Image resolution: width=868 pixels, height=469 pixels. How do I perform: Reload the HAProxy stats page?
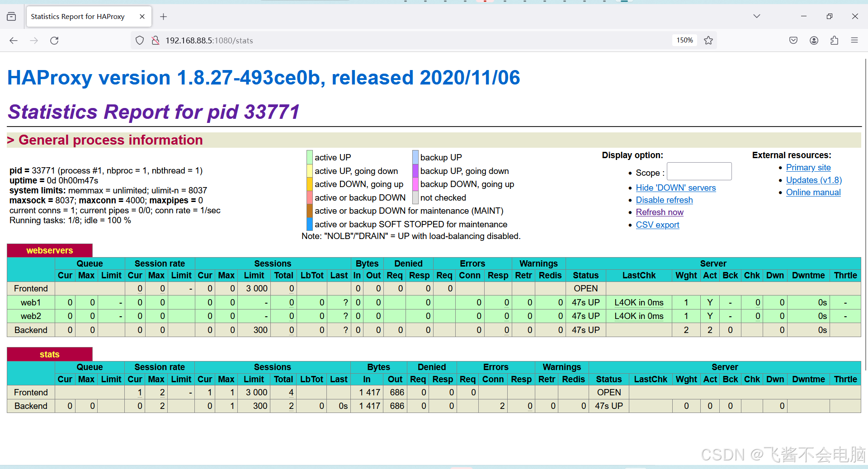[54, 41]
